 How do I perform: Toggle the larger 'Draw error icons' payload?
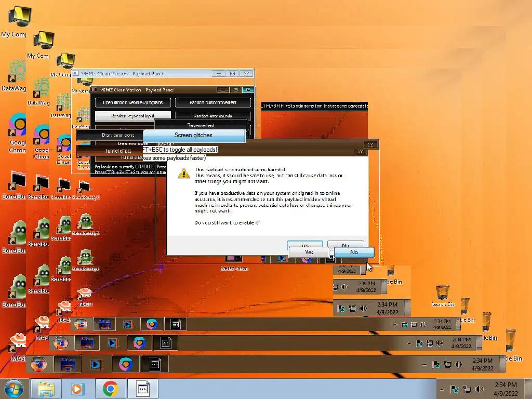click(x=110, y=135)
